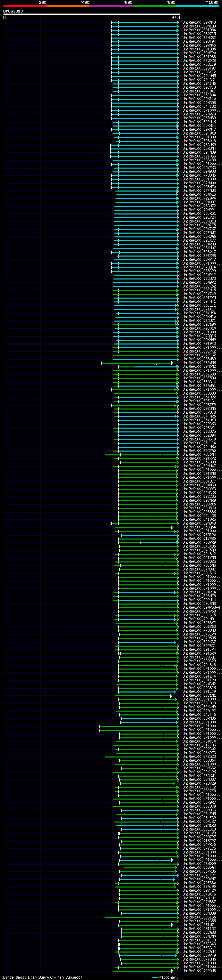Select hit label UniRef100_Q9NP58-4

(x=201, y=608)
